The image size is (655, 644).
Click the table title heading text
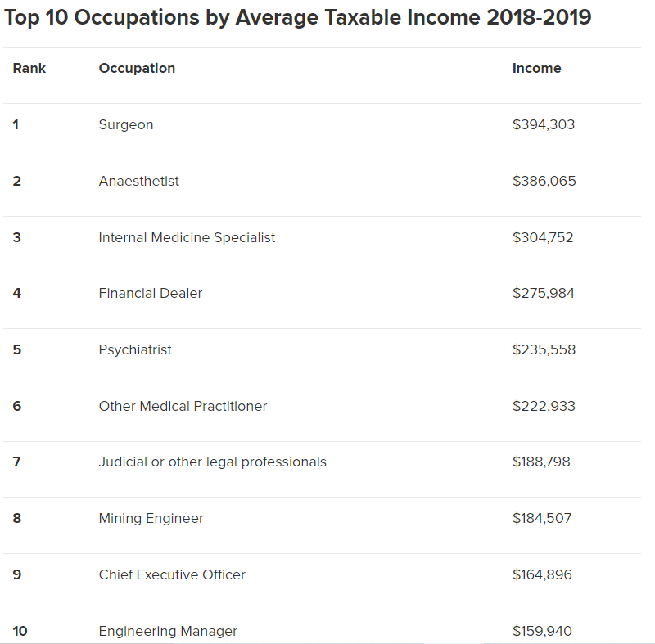click(297, 18)
